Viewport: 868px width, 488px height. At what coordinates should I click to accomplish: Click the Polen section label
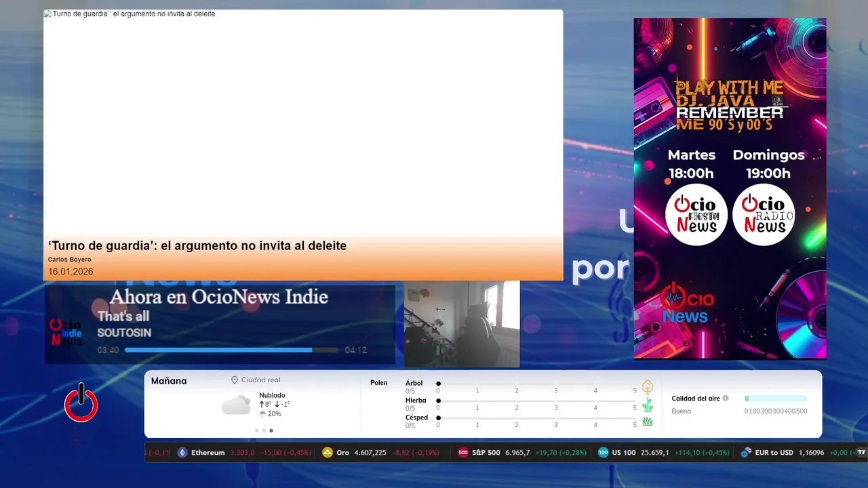pyautogui.click(x=379, y=383)
